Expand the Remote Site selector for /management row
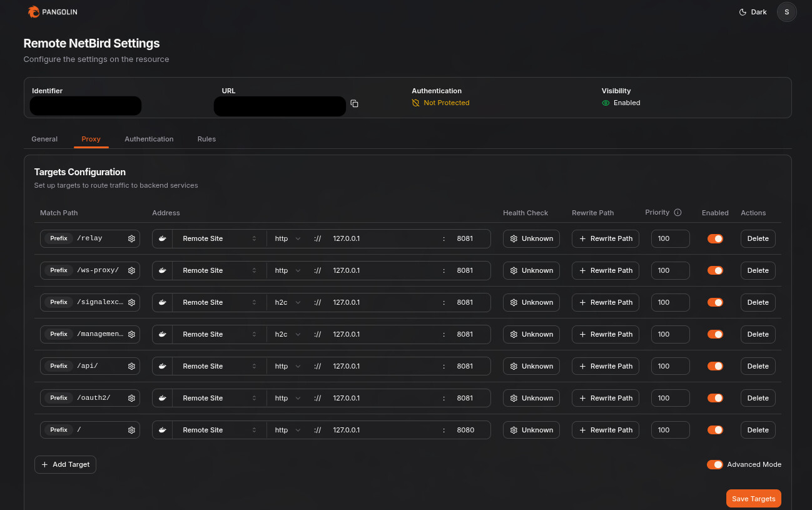 click(219, 334)
